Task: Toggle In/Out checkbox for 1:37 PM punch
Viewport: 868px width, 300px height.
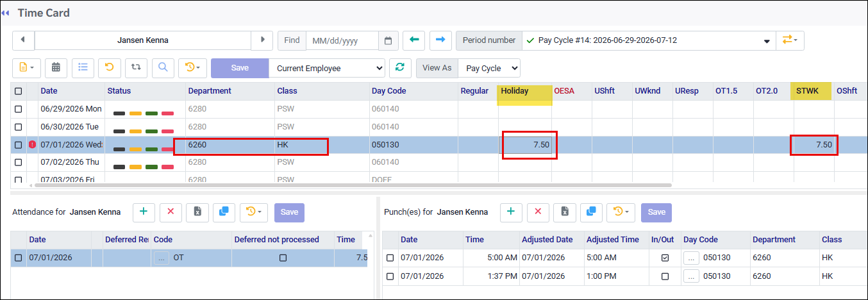Action: click(x=665, y=276)
